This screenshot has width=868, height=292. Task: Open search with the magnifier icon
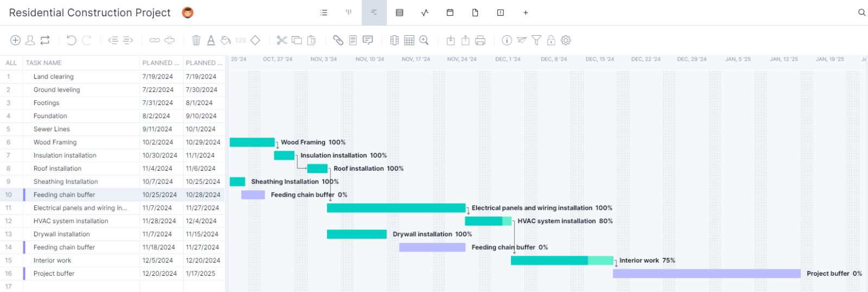pyautogui.click(x=861, y=12)
